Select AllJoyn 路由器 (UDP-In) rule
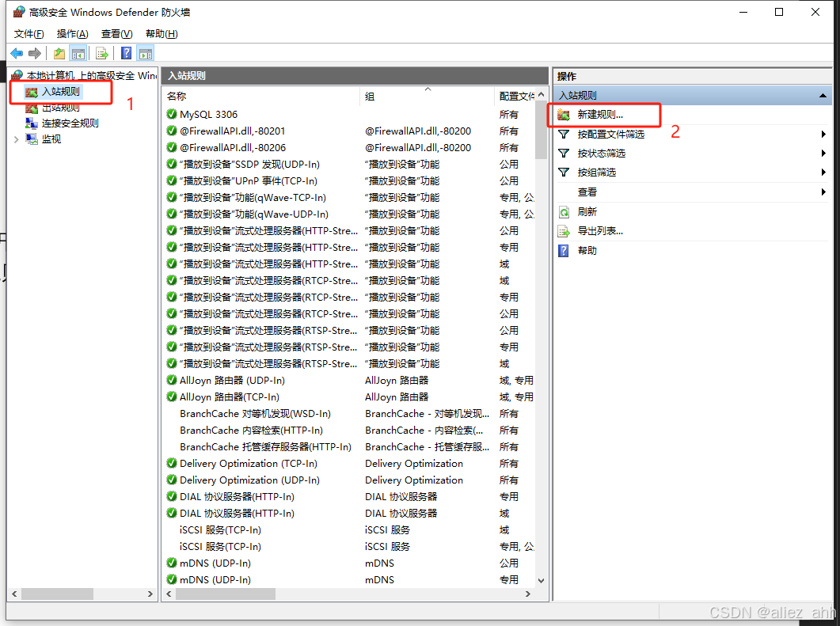 point(232,380)
